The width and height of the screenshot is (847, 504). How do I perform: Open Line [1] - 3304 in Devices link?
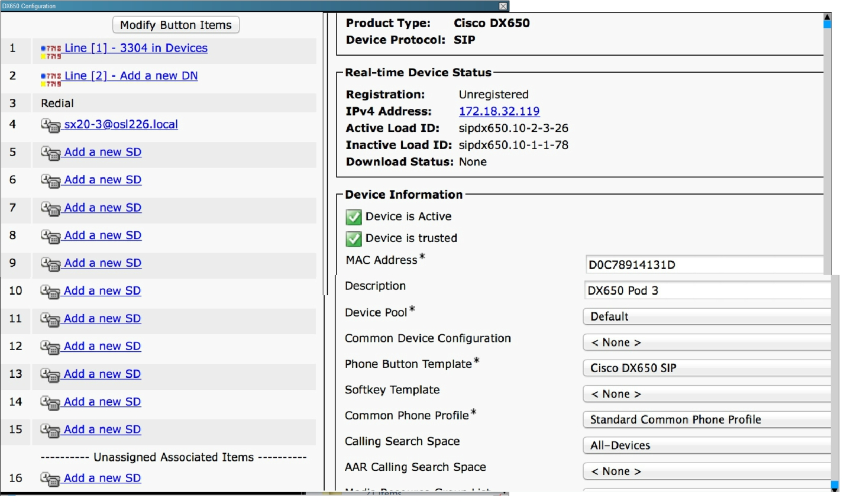pos(136,48)
